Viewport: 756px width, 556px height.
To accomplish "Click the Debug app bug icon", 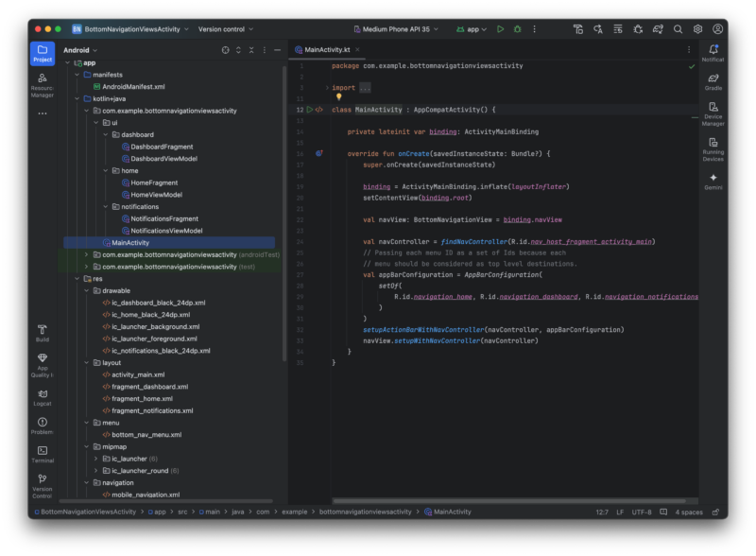I will [x=517, y=29].
